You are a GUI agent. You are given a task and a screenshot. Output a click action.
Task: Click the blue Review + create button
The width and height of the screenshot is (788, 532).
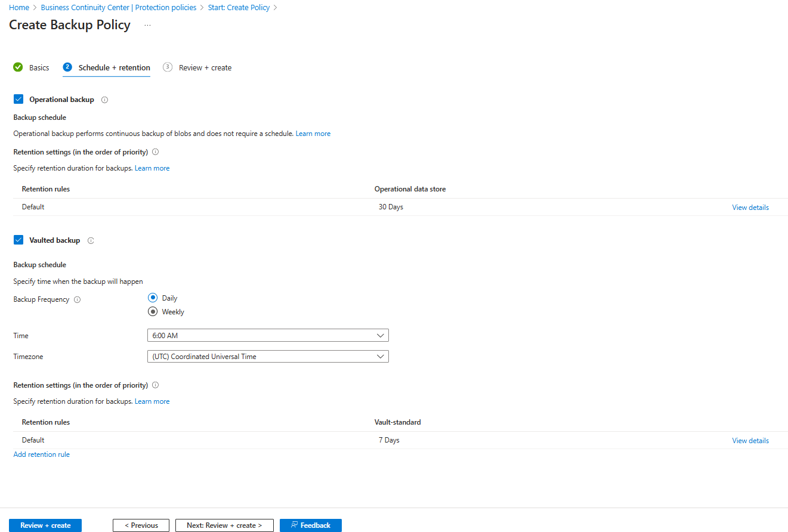pos(45,525)
